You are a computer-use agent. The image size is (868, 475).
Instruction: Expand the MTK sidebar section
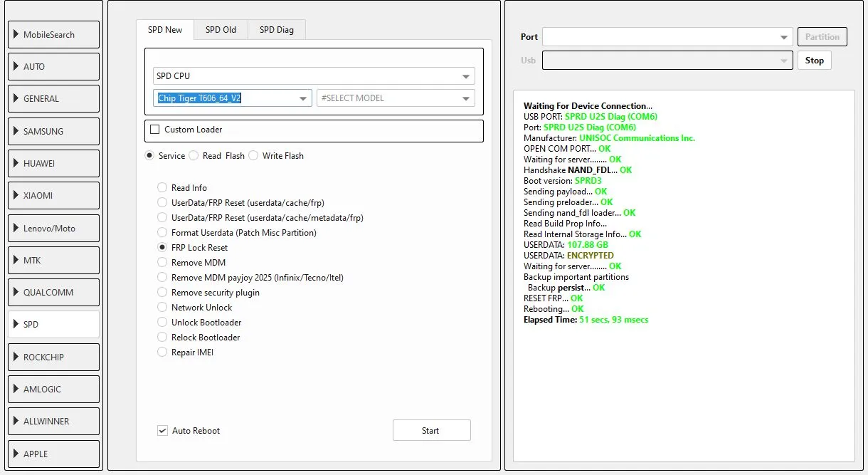53,261
